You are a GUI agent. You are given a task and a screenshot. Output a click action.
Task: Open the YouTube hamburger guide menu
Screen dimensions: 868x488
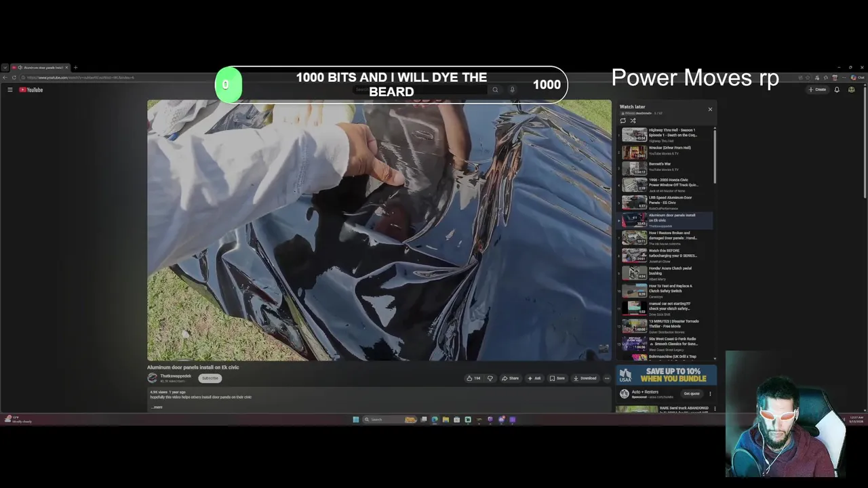point(10,89)
